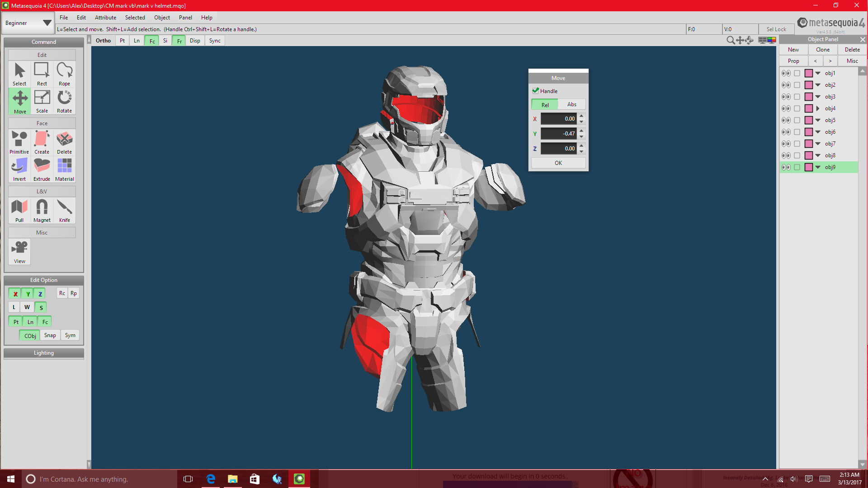Open the Selected menu

[x=135, y=18]
